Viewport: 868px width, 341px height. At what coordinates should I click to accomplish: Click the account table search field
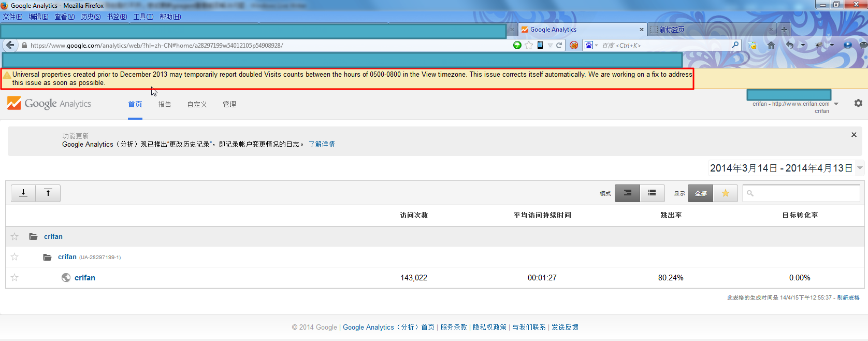pos(801,193)
